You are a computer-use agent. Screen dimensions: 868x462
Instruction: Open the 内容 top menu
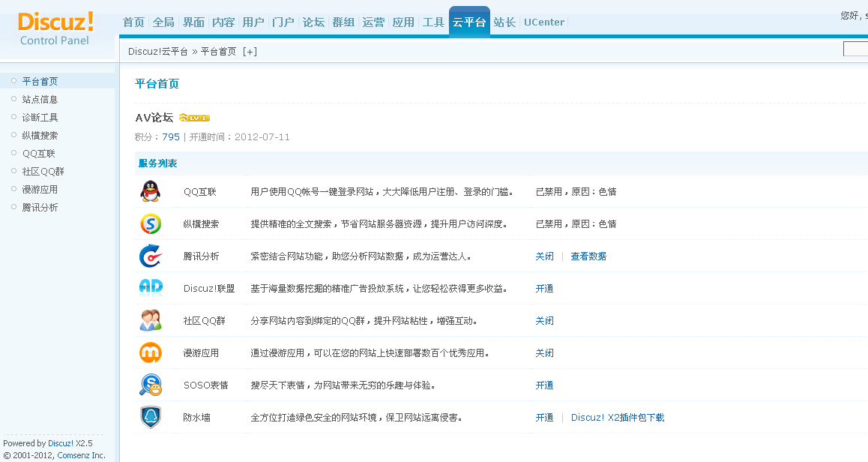pyautogui.click(x=223, y=22)
